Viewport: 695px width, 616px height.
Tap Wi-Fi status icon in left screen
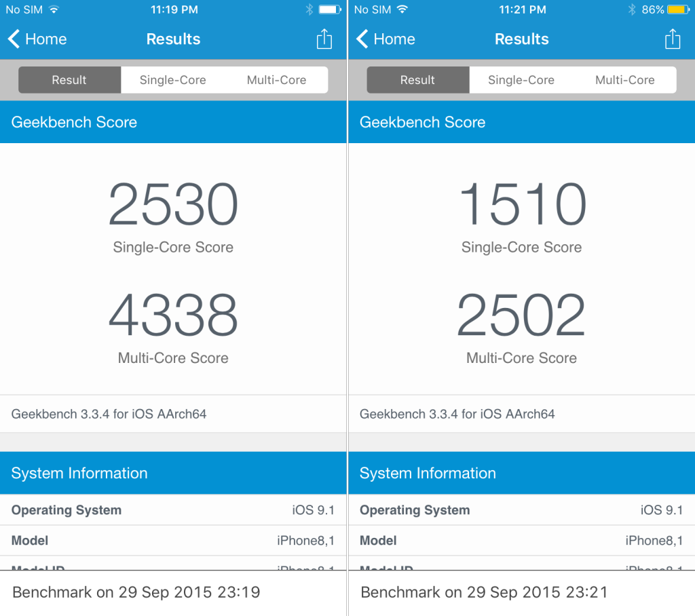coord(54,9)
